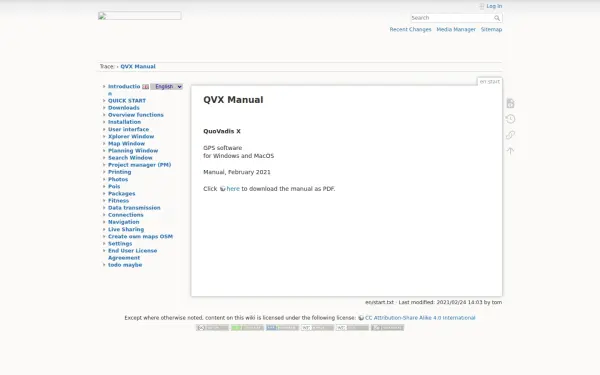Open the Log In link
This screenshot has height=375, width=600.
pyautogui.click(x=494, y=6)
